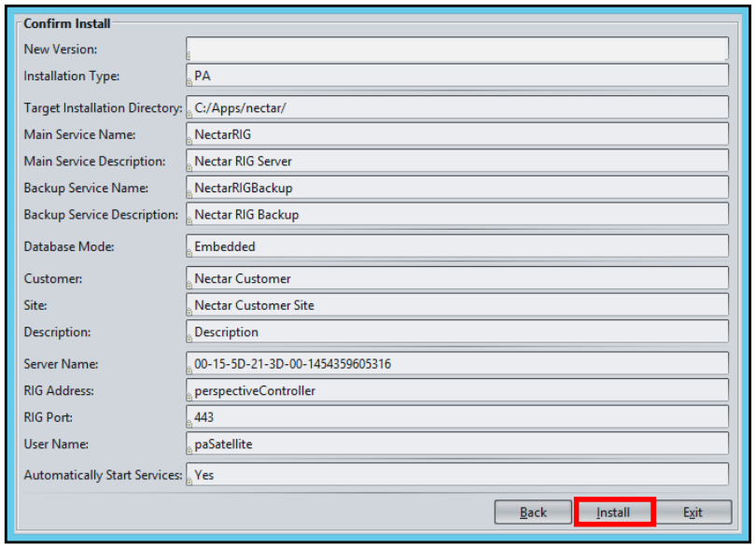Click the 'Backup Service Name:' label

click(86, 189)
